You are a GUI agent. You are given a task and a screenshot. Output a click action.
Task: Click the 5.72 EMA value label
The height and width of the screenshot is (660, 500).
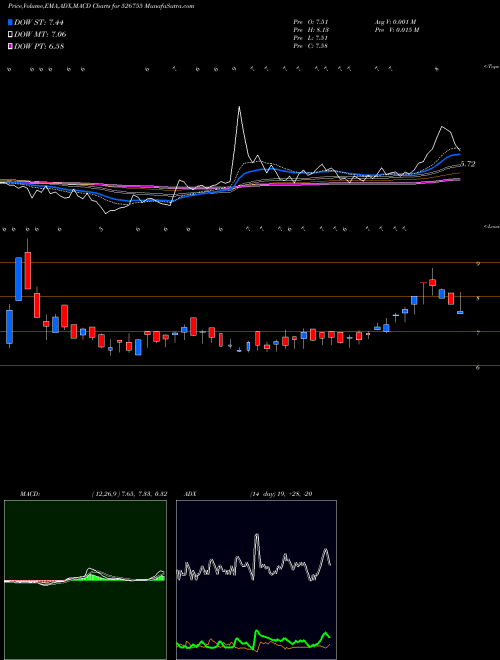click(468, 164)
